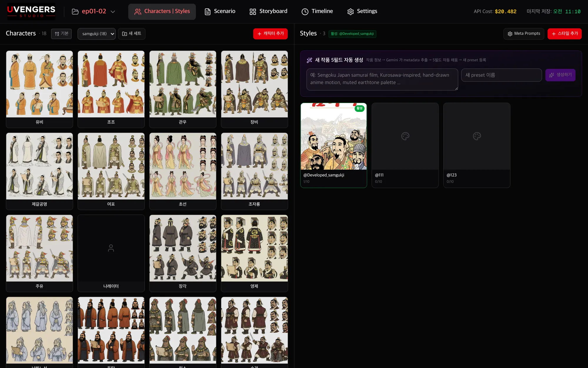Create a new set with 새 세트
The width and height of the screenshot is (588, 368).
132,34
